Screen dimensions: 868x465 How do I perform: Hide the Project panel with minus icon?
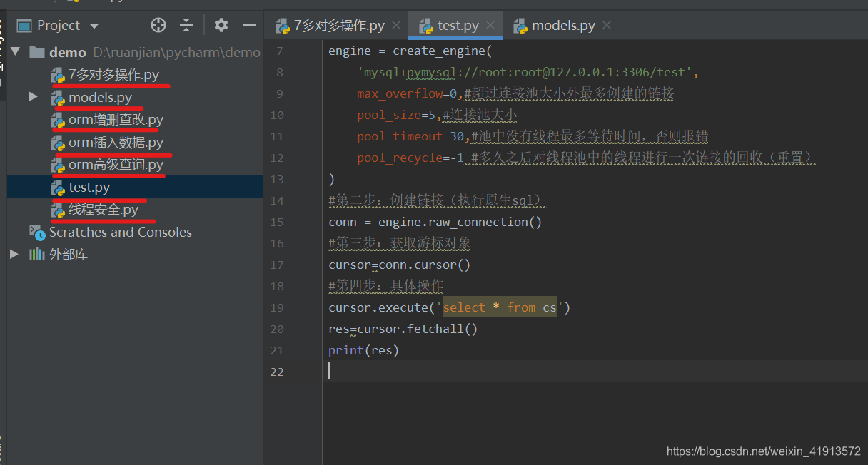[249, 26]
